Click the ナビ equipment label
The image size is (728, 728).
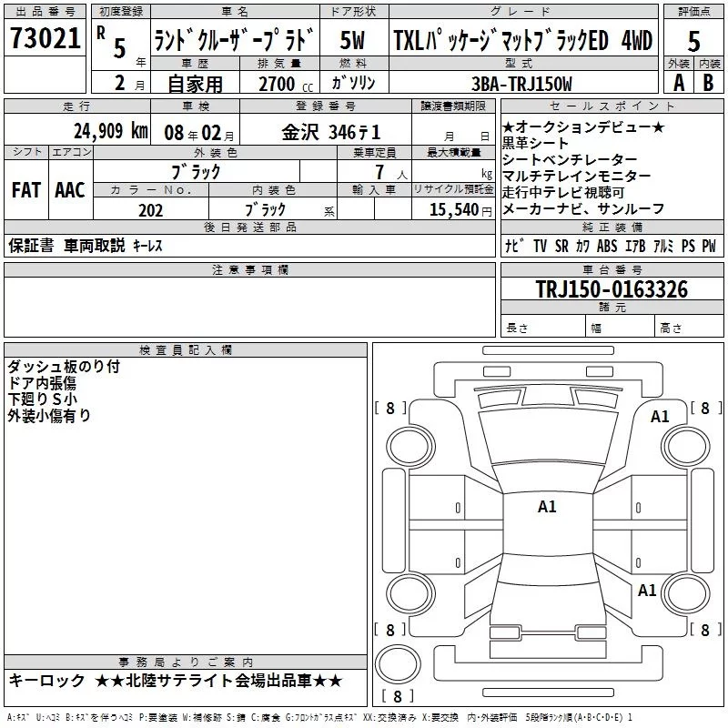(515, 246)
